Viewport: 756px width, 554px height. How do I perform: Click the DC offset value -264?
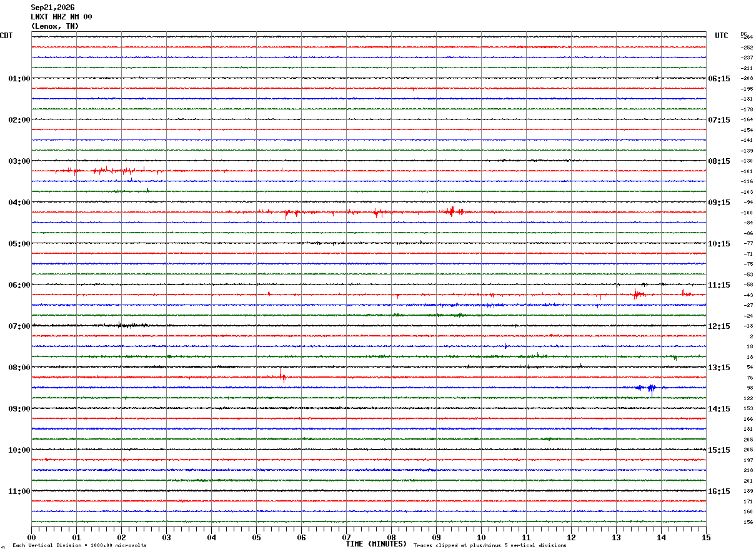(x=747, y=37)
